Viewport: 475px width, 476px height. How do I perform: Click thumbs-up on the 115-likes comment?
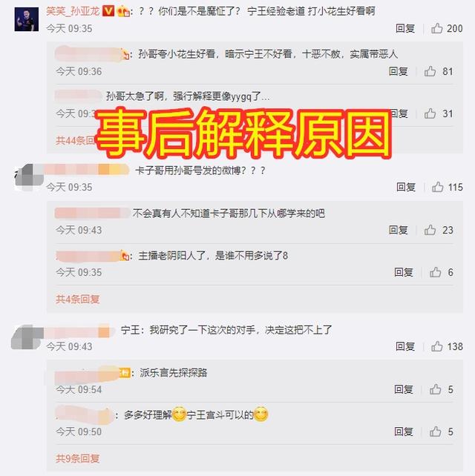coord(438,187)
